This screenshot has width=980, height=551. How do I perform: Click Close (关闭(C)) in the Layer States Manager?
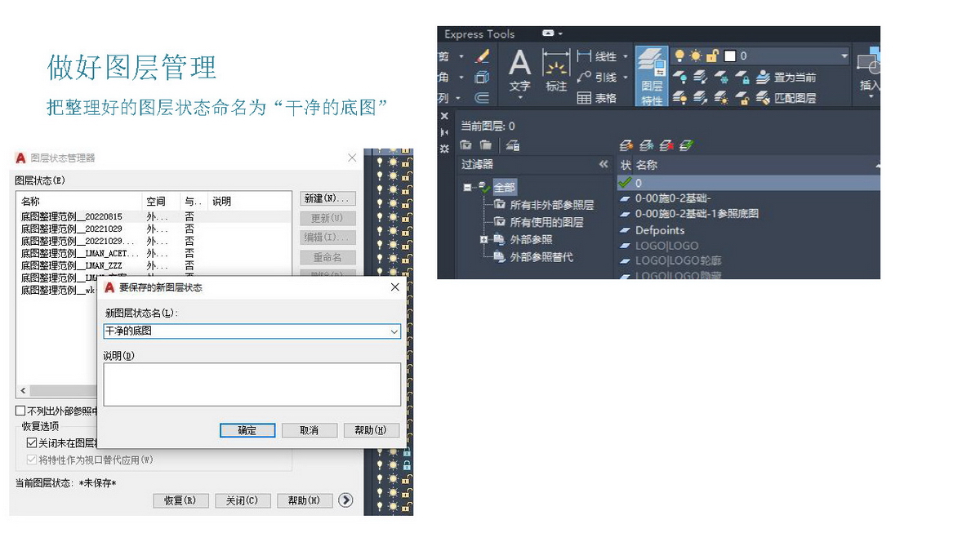pos(243,500)
